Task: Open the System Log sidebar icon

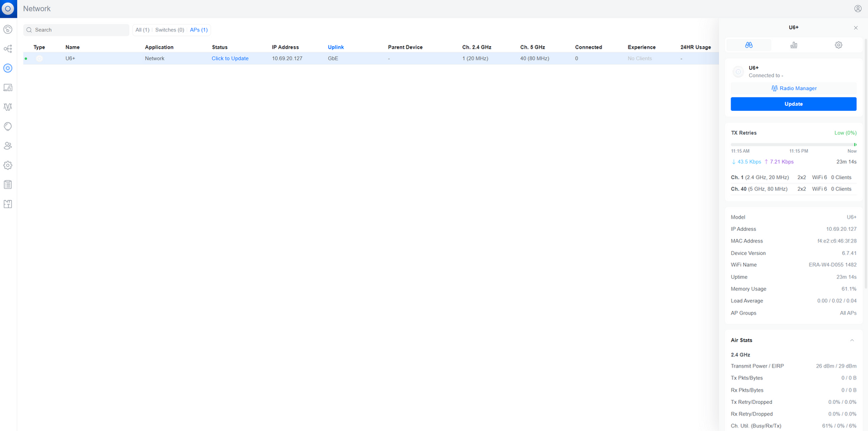Action: click(x=8, y=185)
